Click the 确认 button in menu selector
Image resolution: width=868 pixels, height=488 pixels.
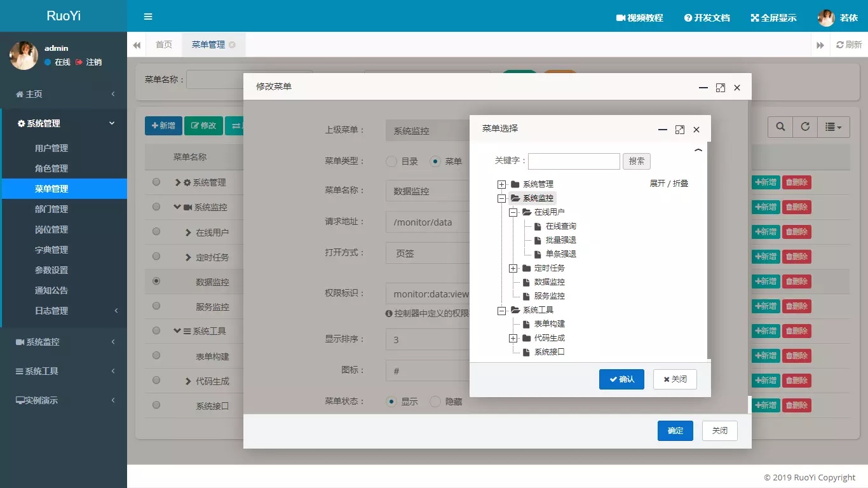[621, 379]
